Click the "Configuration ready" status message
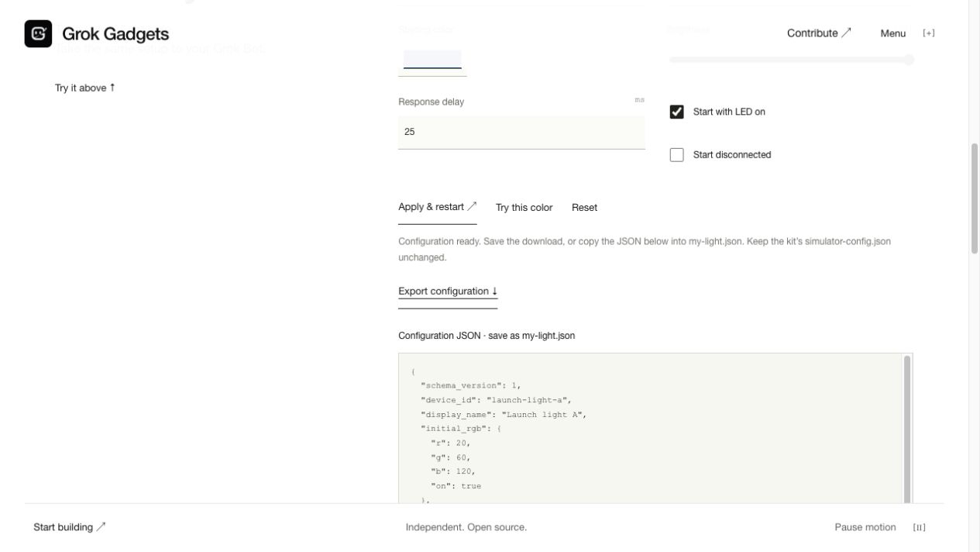The image size is (980, 552). tap(645, 250)
